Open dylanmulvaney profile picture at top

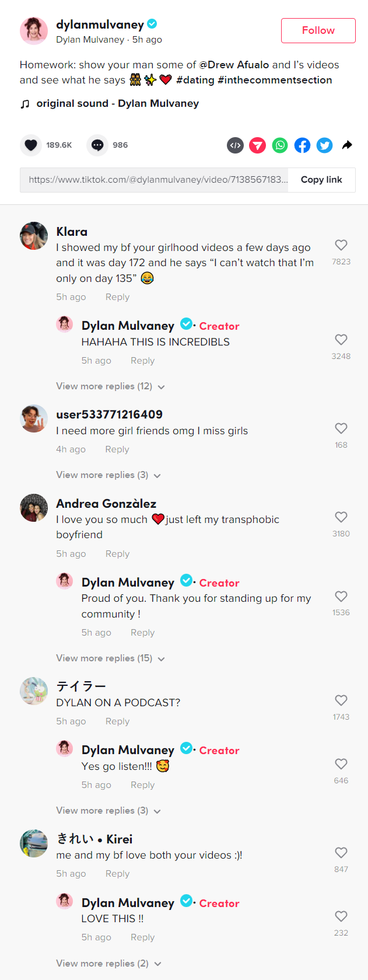[34, 31]
